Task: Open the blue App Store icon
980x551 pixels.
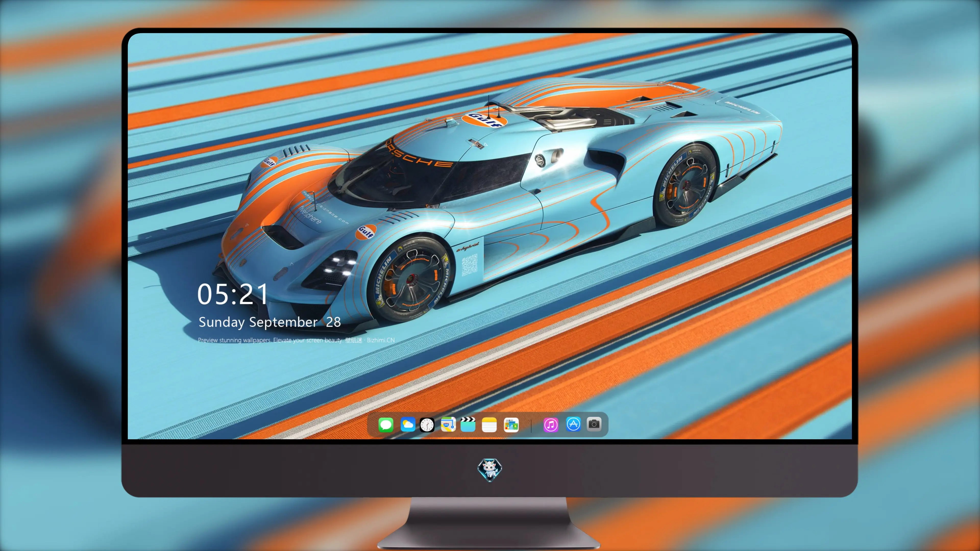Action: (573, 424)
